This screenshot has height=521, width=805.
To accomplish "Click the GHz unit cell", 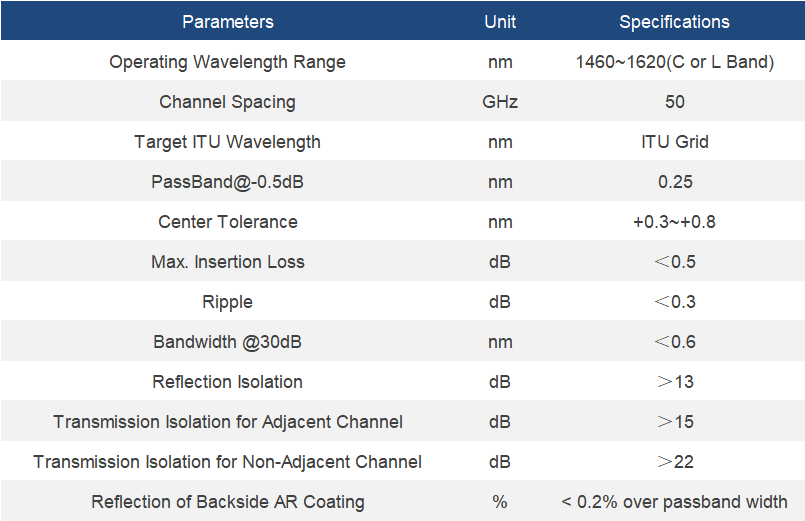I will (500, 102).
